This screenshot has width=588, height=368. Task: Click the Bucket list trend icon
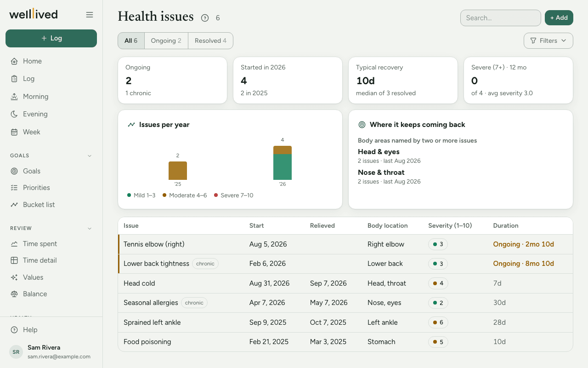pyautogui.click(x=14, y=205)
